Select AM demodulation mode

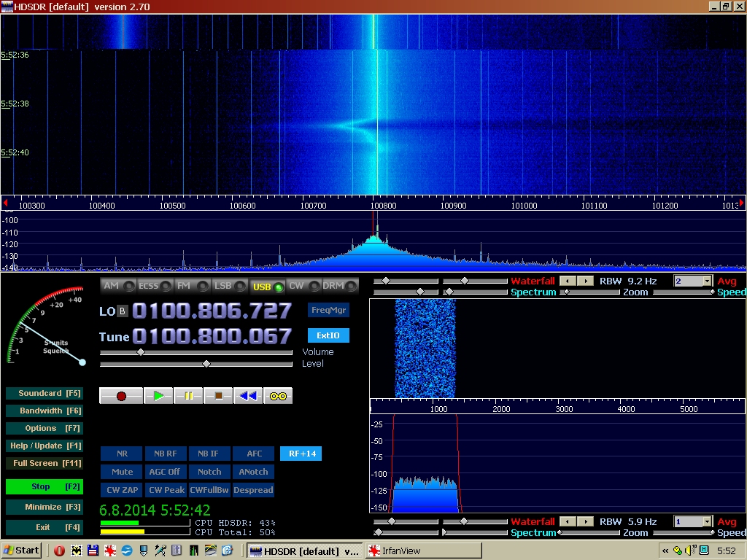click(x=119, y=286)
